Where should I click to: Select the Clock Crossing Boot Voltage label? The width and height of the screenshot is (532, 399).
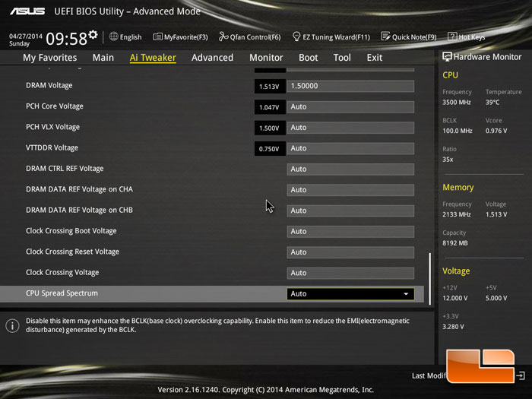point(71,231)
